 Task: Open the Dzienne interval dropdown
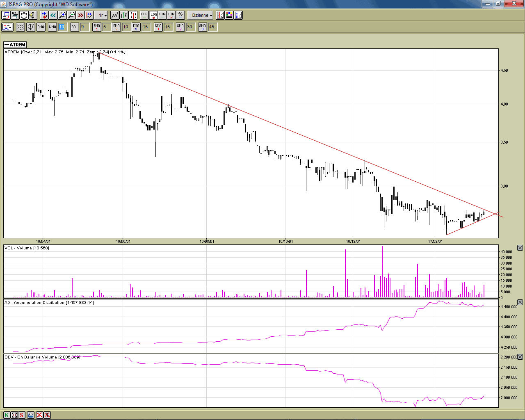point(202,15)
